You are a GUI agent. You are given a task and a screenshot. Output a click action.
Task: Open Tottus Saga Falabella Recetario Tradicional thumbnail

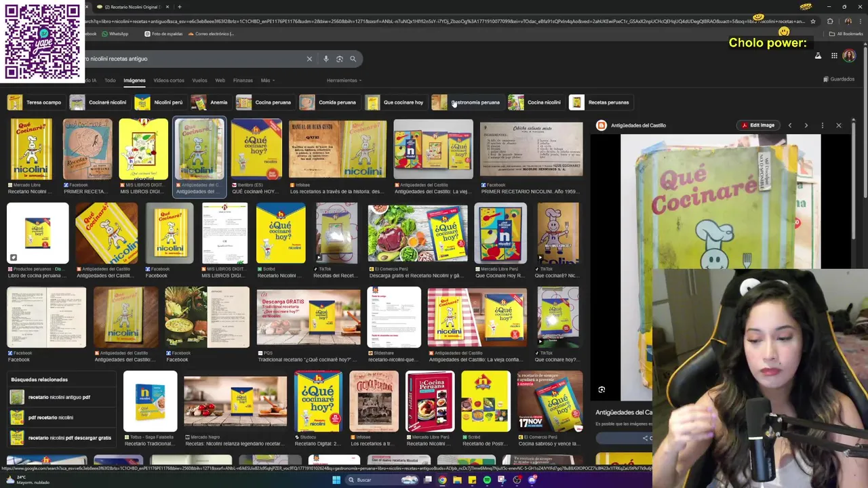pos(151,401)
